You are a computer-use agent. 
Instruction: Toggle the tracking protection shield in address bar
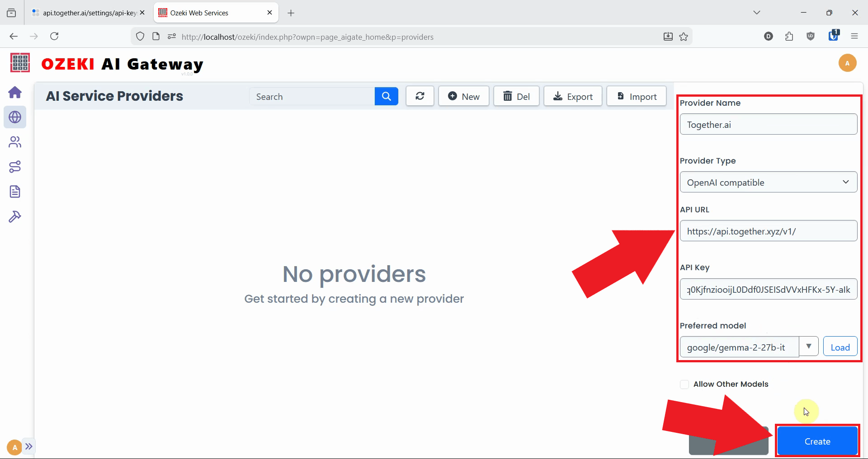(140, 37)
